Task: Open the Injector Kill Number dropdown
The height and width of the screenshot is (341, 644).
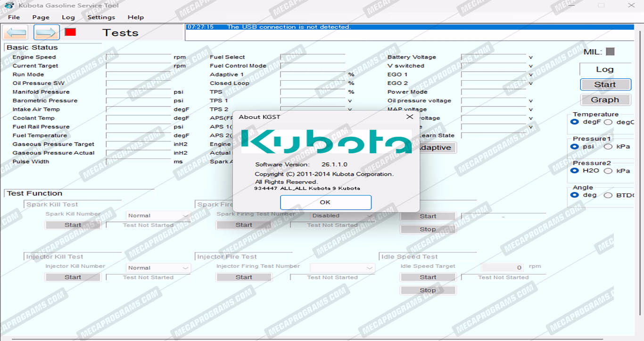Action: click(x=158, y=268)
